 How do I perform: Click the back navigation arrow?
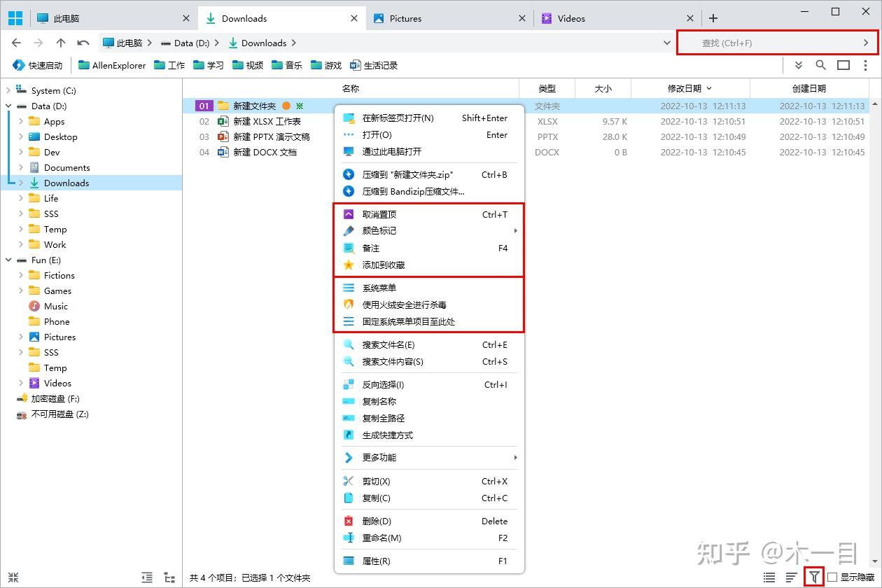(x=15, y=43)
